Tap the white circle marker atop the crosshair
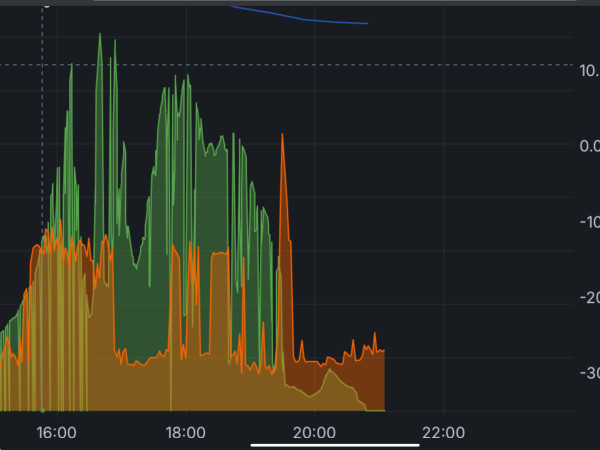 coord(43,2)
